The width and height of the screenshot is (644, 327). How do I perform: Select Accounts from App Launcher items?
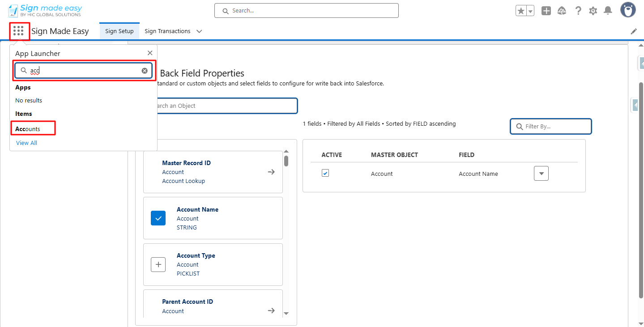(x=28, y=129)
